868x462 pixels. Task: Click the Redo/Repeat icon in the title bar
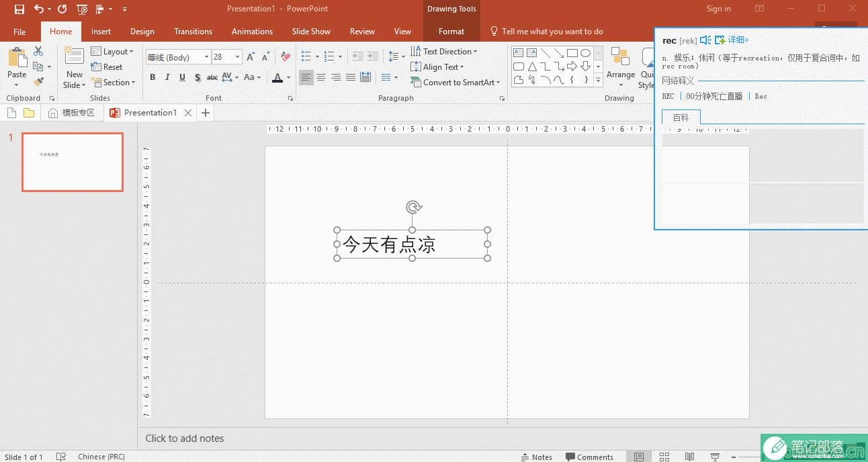62,9
